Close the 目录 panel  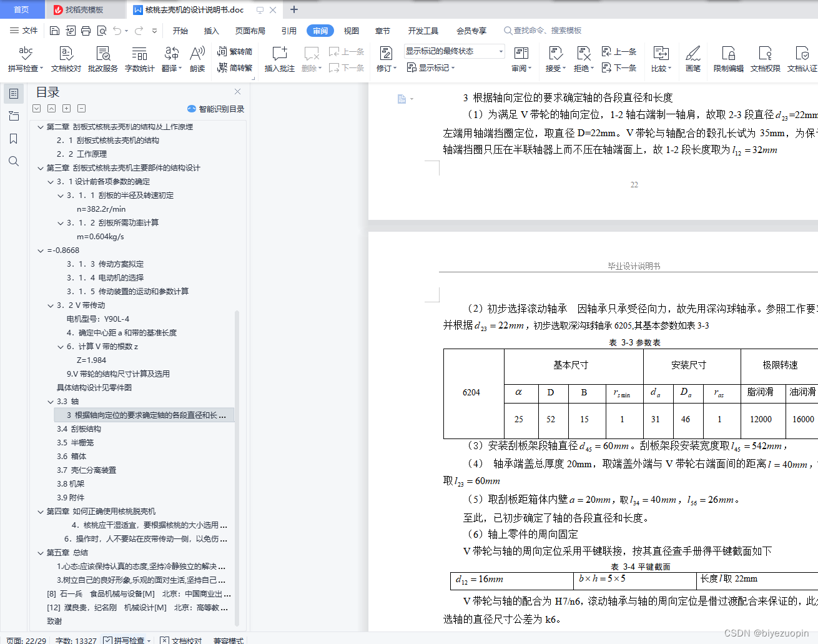(x=237, y=92)
